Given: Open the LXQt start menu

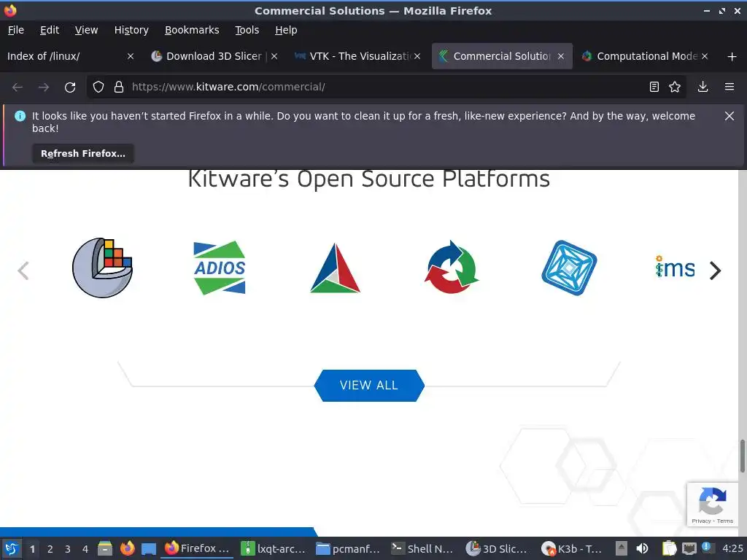Looking at the screenshot, I should (12, 548).
